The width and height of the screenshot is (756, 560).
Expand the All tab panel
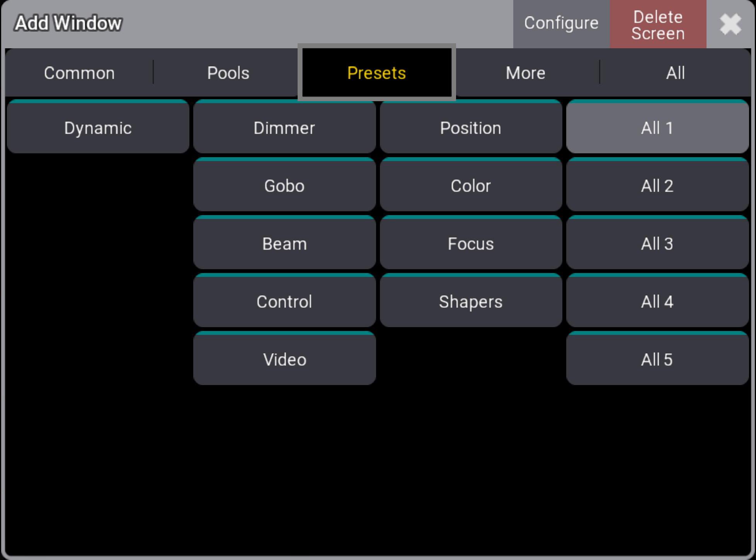[675, 72]
